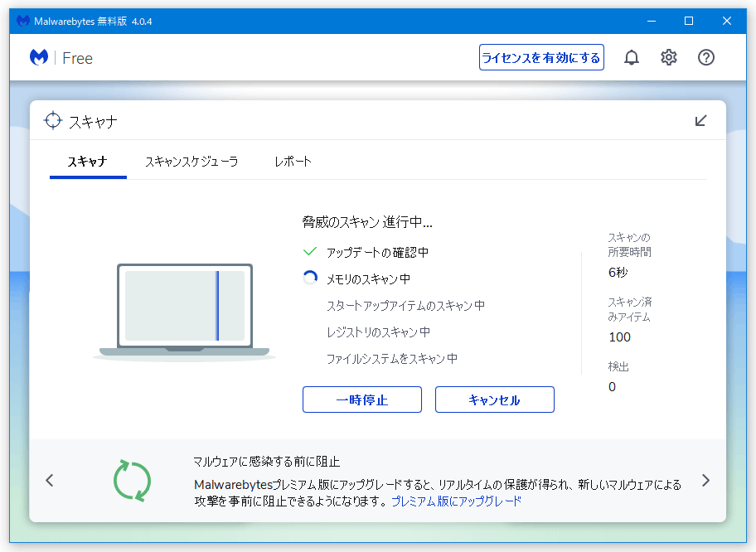
Task: Cancel the scan with キャンセル
Action: [495, 399]
